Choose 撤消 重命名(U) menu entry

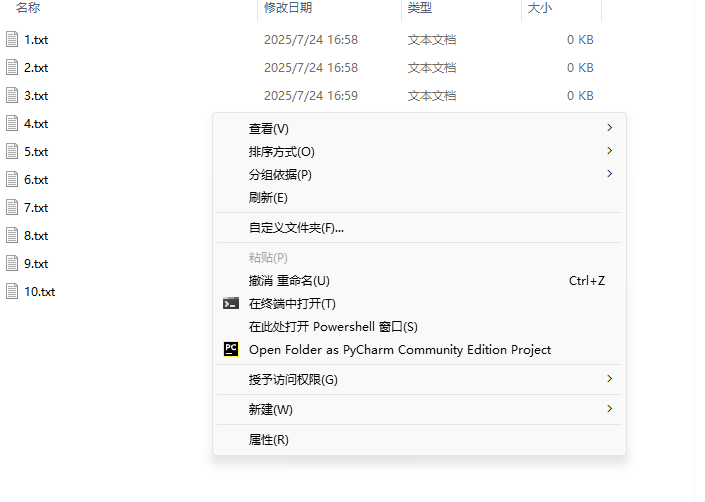tap(289, 281)
